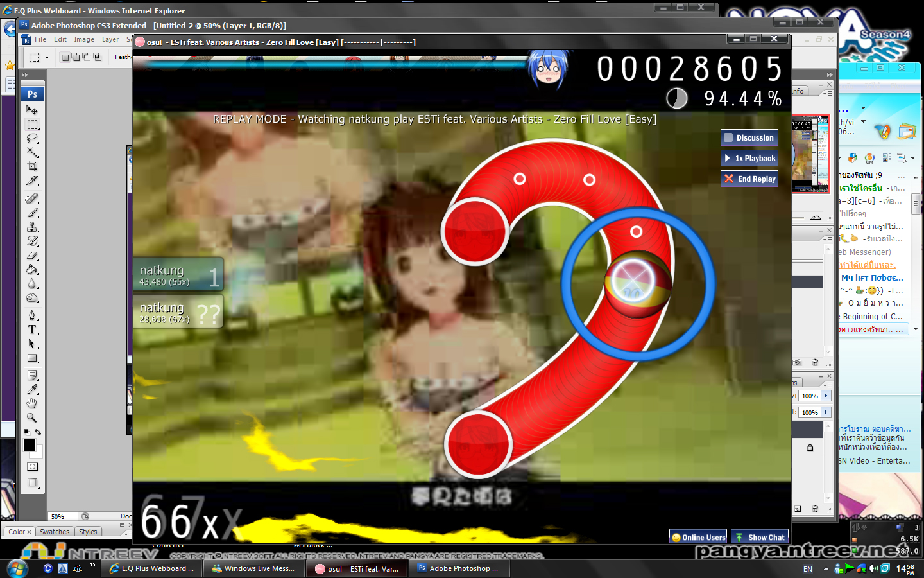Image resolution: width=924 pixels, height=578 pixels.
Task: Select the Notes tool
Action: pos(32,375)
